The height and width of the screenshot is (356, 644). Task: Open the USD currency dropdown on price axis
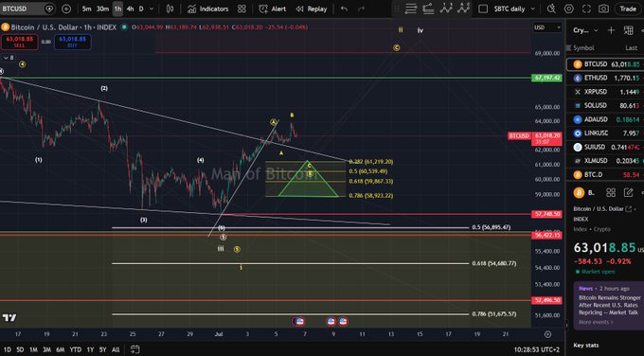[547, 27]
